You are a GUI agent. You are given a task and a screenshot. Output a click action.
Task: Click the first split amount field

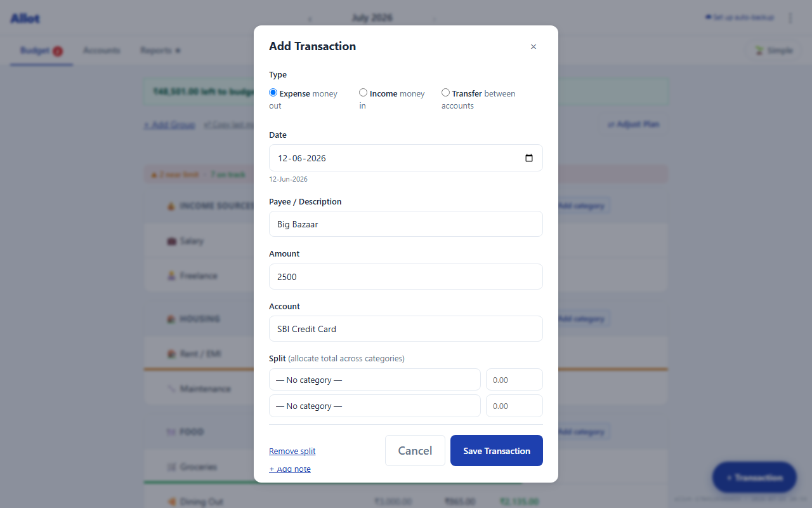(514, 380)
